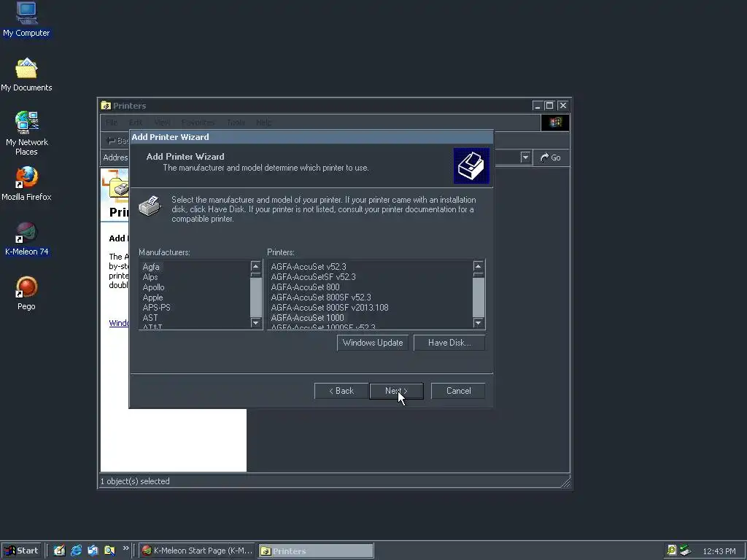Viewport: 747px width, 560px height.
Task: Click the small grey printer icon beside instructions
Action: [x=150, y=206]
